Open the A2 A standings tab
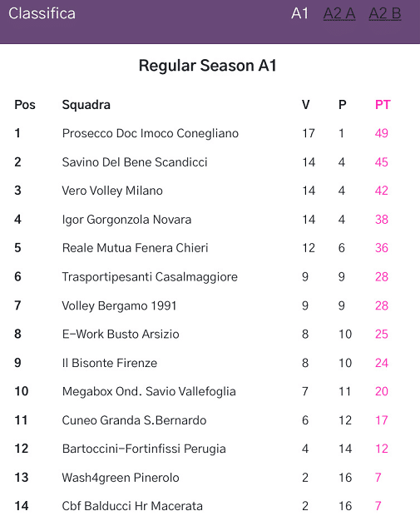The width and height of the screenshot is (420, 516). (x=339, y=14)
